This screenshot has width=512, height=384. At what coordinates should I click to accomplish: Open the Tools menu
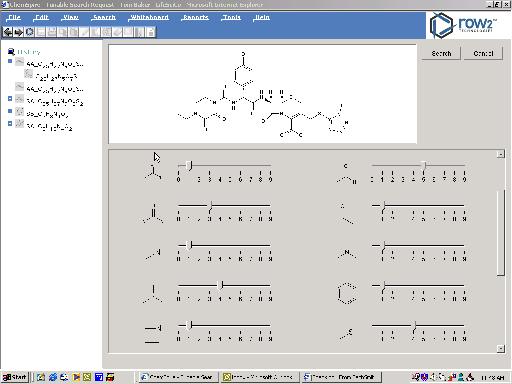(x=231, y=17)
